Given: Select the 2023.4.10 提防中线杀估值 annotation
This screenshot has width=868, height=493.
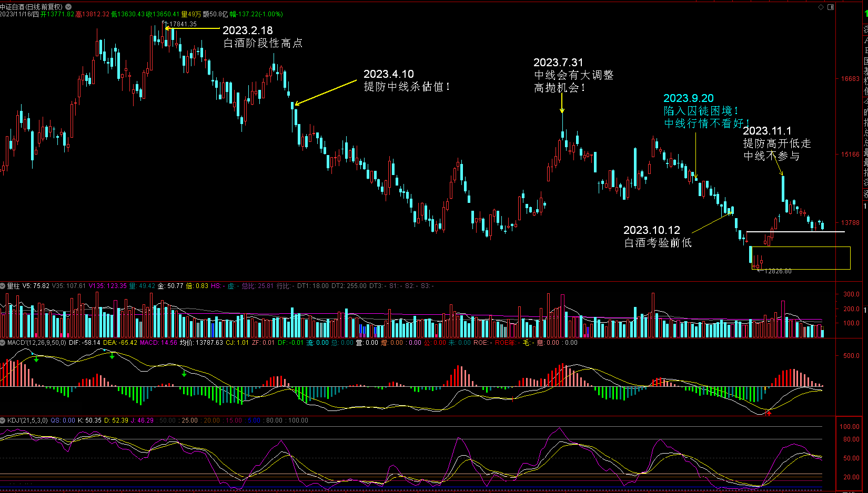Looking at the screenshot, I should (406, 80).
